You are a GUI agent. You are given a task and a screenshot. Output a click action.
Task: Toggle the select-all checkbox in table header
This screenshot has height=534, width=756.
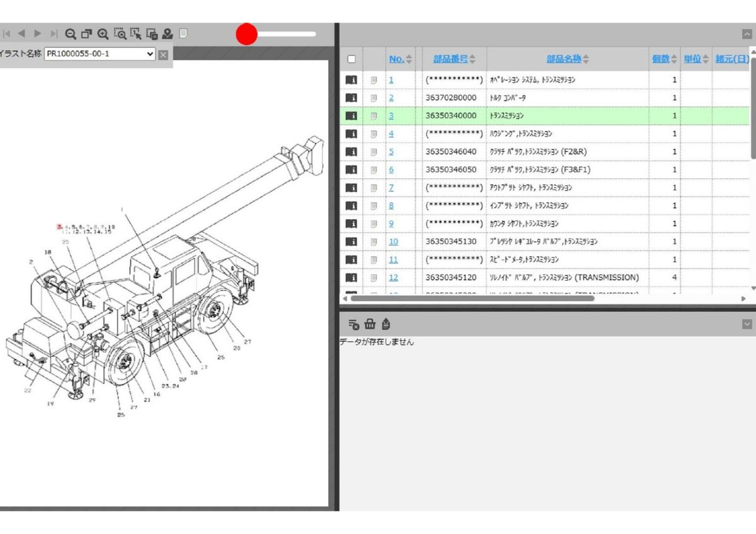(352, 59)
